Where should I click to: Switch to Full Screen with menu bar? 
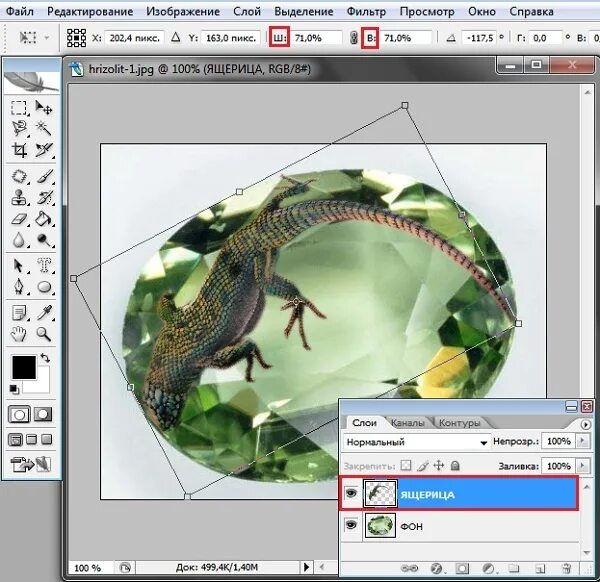(31, 440)
